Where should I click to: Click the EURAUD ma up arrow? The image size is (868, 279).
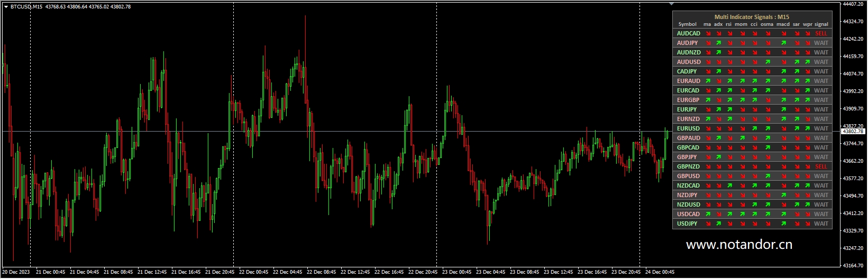point(708,81)
